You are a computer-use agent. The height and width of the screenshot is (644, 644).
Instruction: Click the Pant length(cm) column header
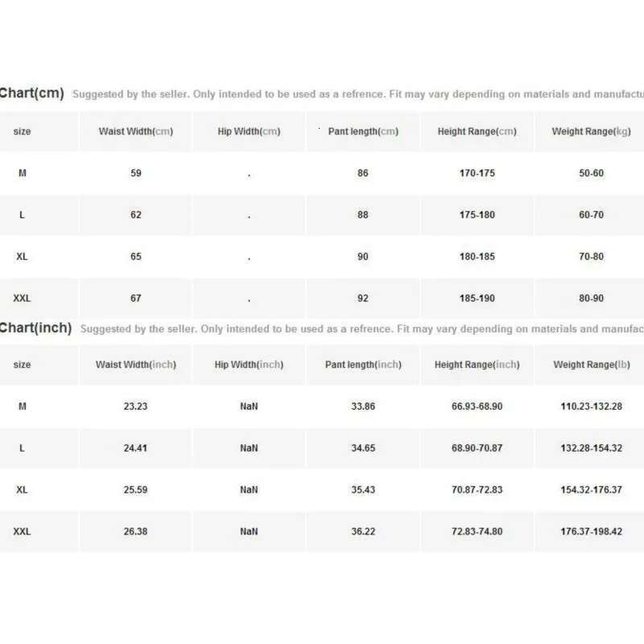(363, 131)
